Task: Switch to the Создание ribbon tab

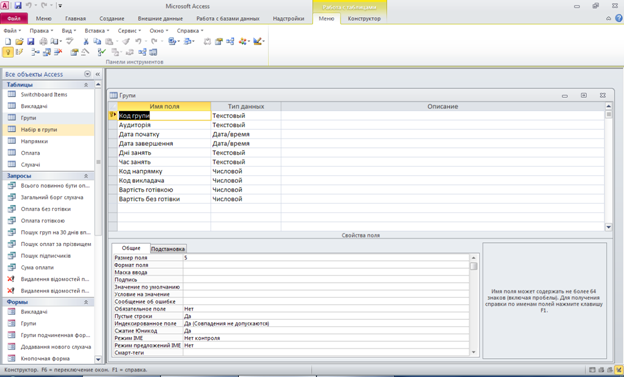Action: [112, 18]
